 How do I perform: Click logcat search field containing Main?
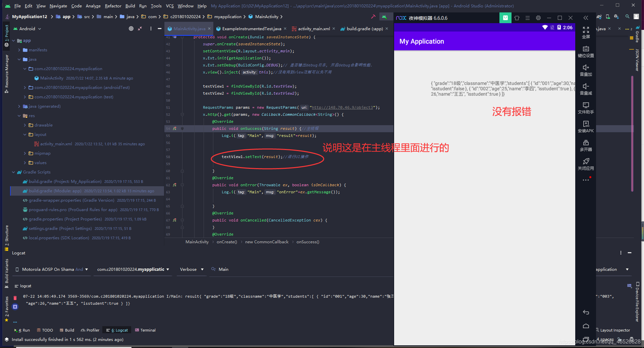click(x=302, y=269)
